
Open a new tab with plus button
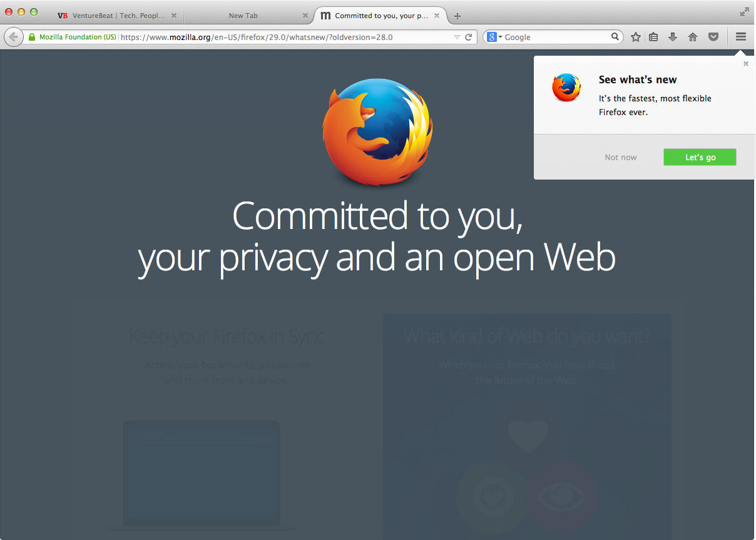coord(457,16)
